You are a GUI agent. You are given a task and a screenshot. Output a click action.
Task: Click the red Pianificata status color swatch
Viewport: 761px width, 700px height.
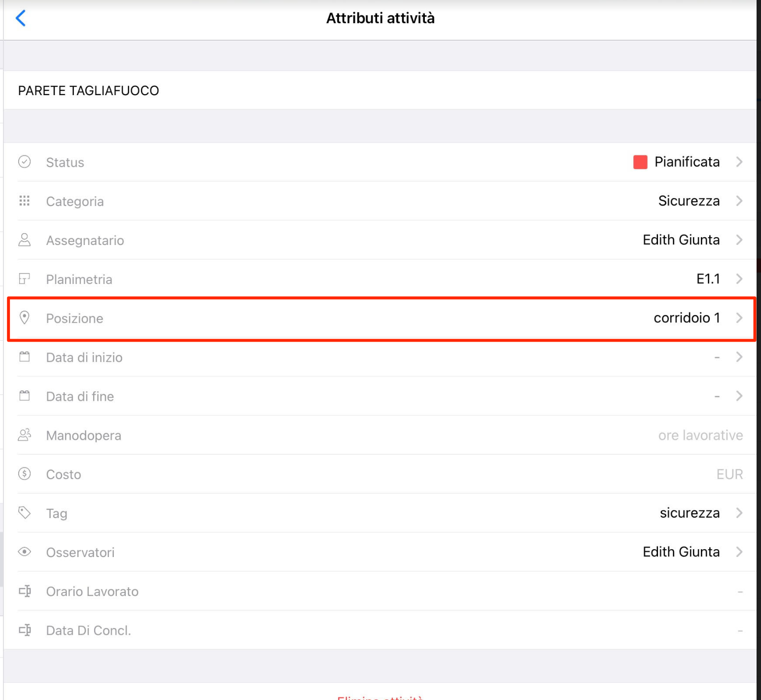tap(640, 162)
